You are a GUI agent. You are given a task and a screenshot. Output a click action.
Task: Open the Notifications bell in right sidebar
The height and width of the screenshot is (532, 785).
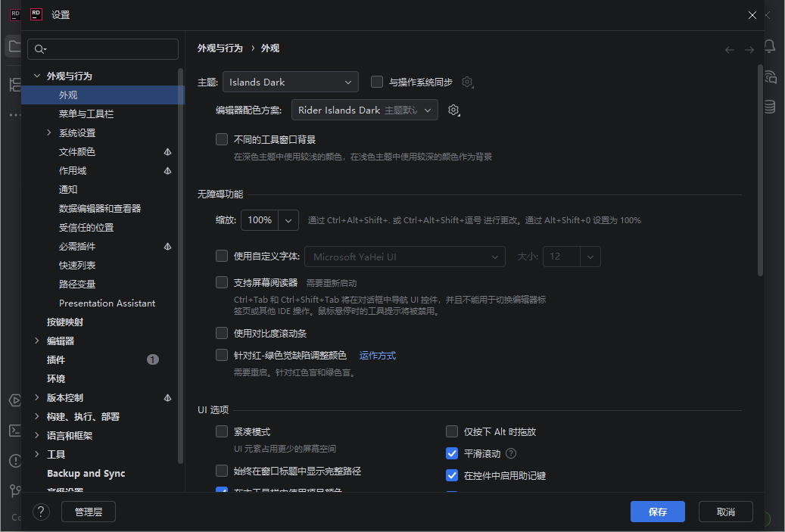click(769, 46)
